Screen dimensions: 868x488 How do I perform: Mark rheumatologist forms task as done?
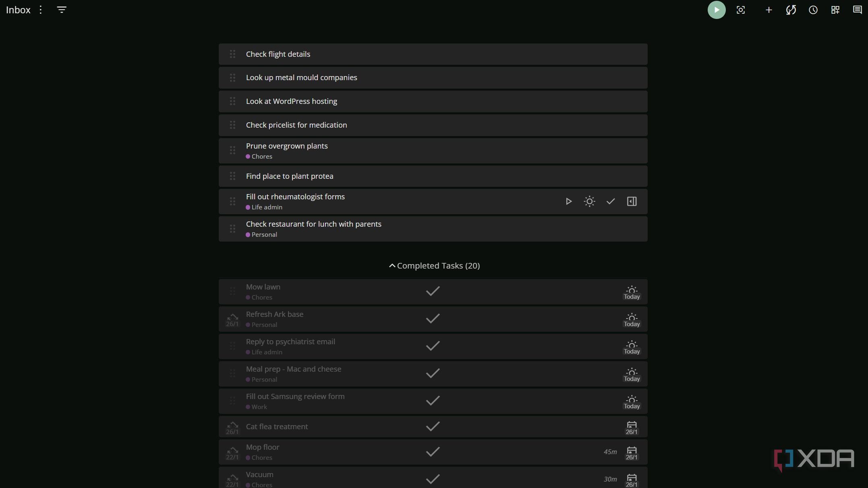click(x=610, y=201)
